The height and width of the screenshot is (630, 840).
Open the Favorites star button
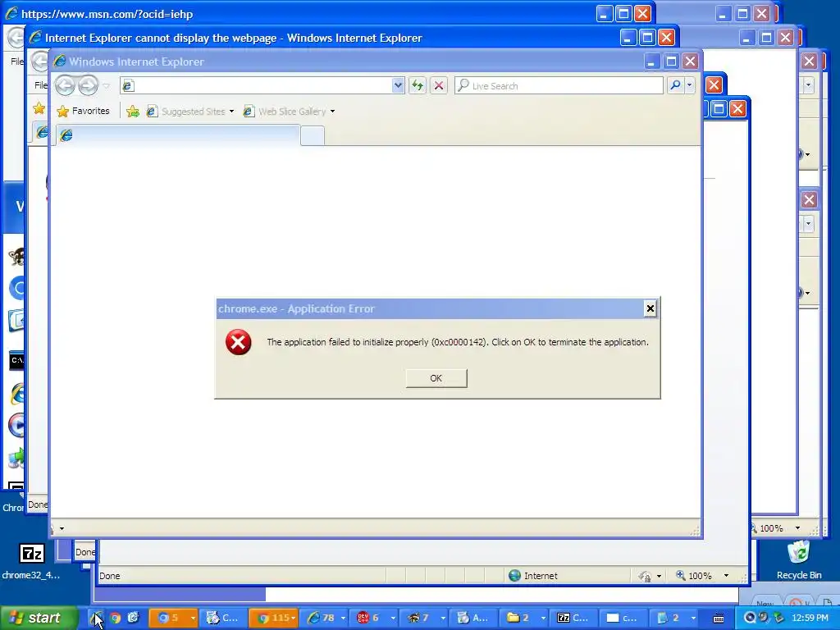tap(83, 111)
